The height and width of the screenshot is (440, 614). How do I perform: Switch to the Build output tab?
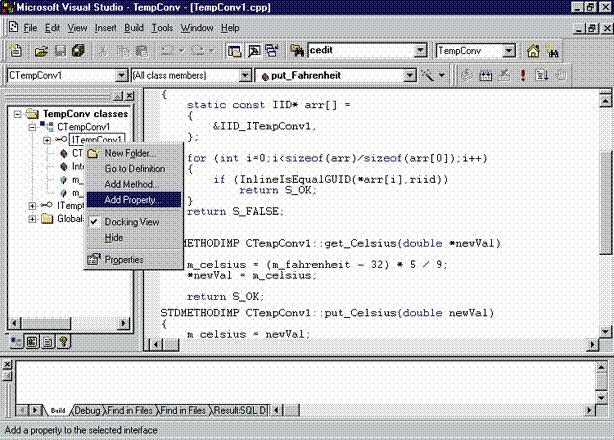click(58, 410)
